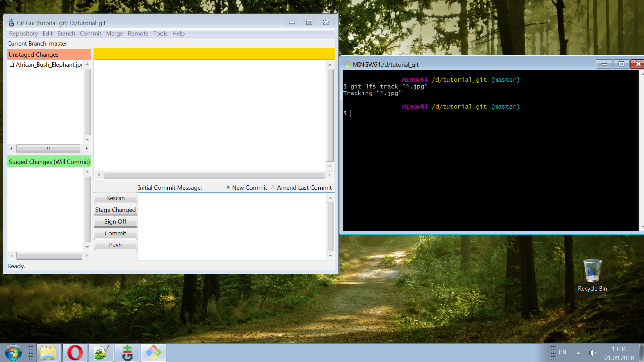Expand the Staged Changes section
Screen dimensions: 644x362
49,161
